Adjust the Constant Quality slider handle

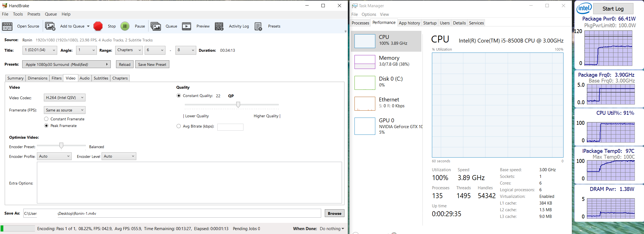click(x=238, y=104)
